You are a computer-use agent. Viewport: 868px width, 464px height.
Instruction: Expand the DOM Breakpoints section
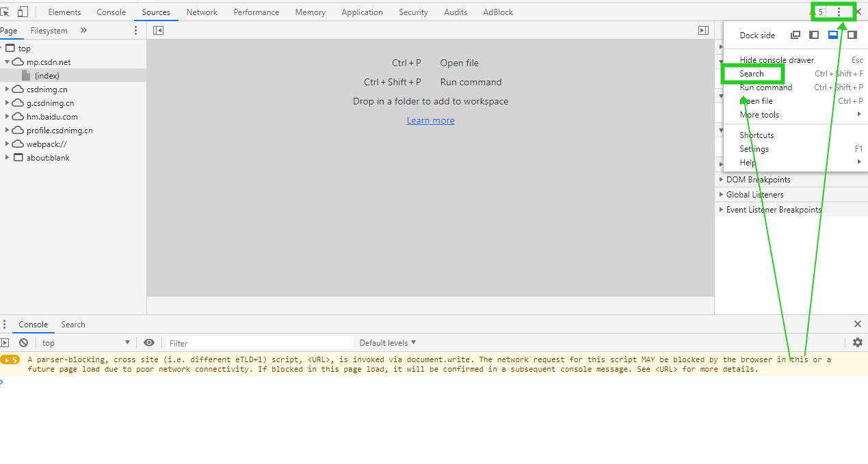(x=791, y=180)
